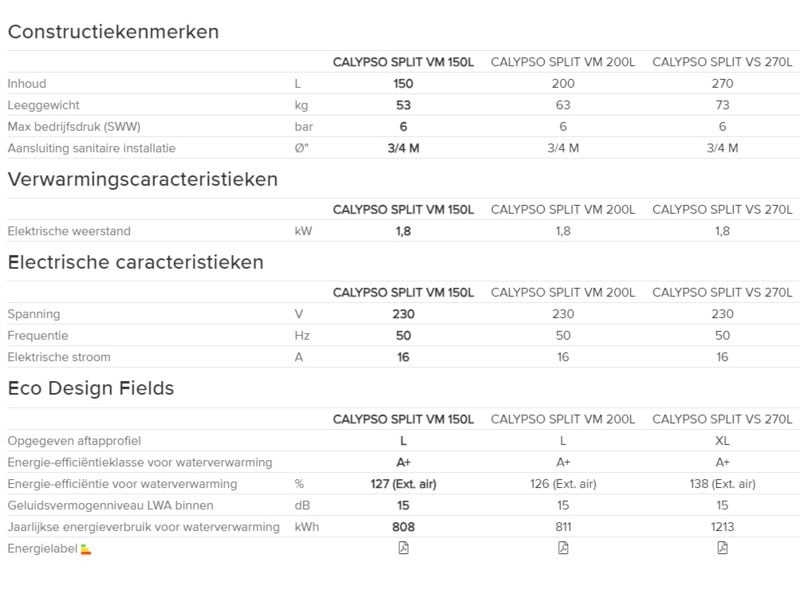Viewport: 800px width, 594px height.
Task: Open the Energielabel PDF for CALYPSO SPLIT VS 270L
Action: (x=722, y=548)
